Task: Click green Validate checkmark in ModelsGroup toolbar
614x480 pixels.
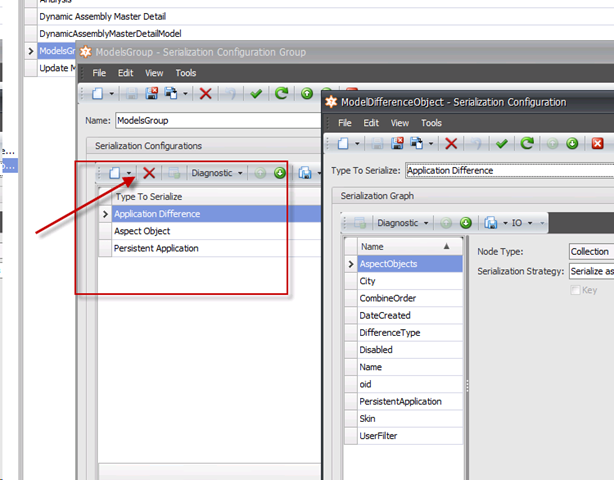Action: click(x=256, y=94)
